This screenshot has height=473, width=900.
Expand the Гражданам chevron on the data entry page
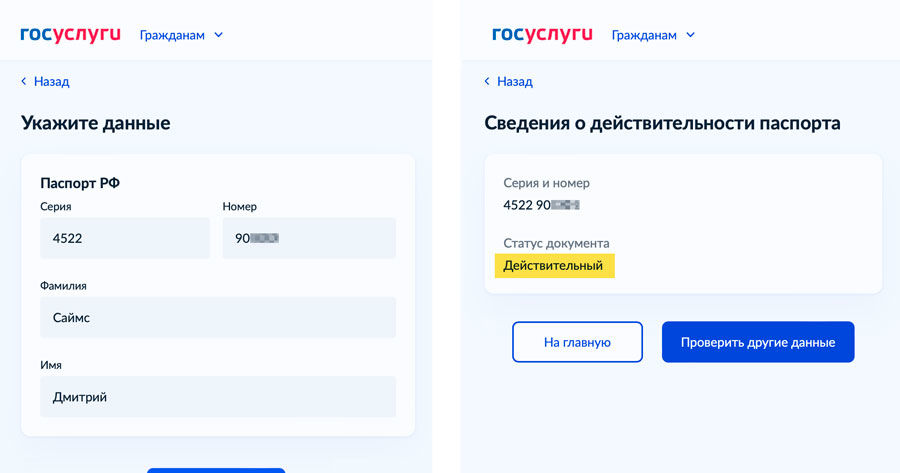point(219,35)
